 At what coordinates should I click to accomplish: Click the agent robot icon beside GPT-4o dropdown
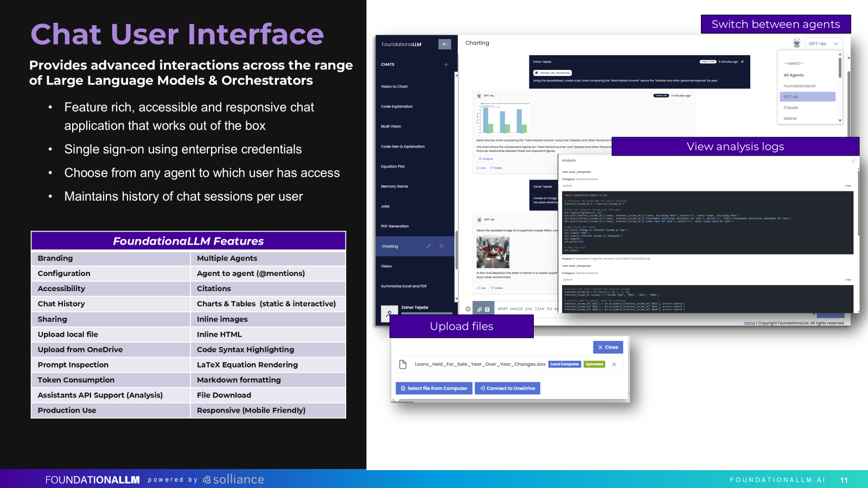796,43
